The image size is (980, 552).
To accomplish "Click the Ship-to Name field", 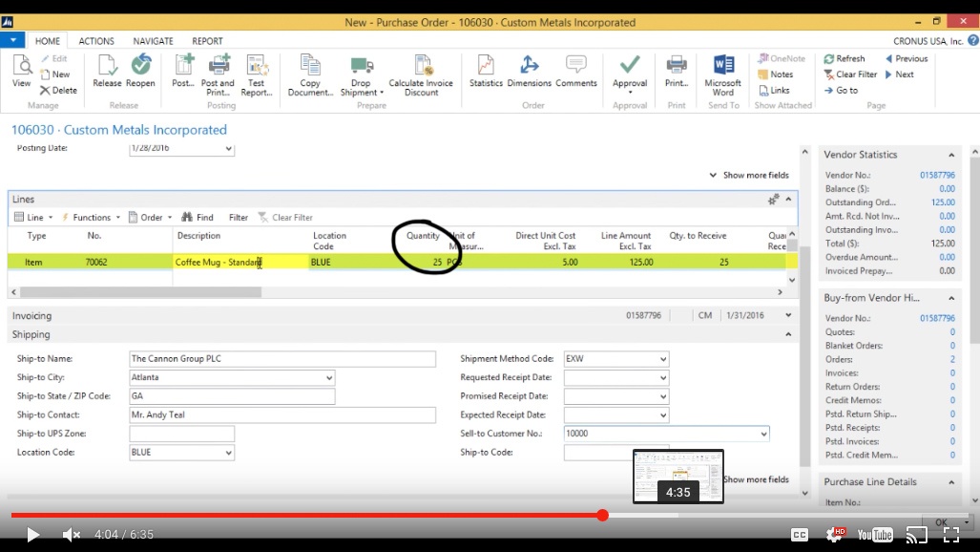I will point(281,359).
